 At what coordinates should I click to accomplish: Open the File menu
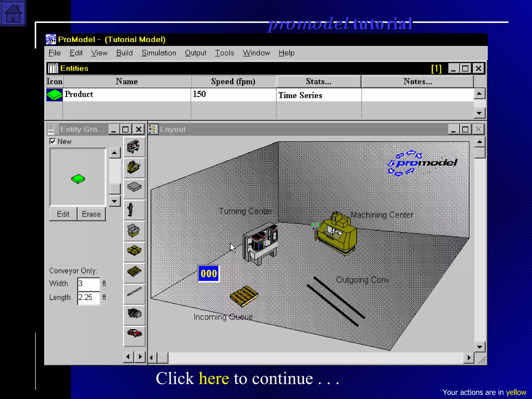[x=55, y=53]
